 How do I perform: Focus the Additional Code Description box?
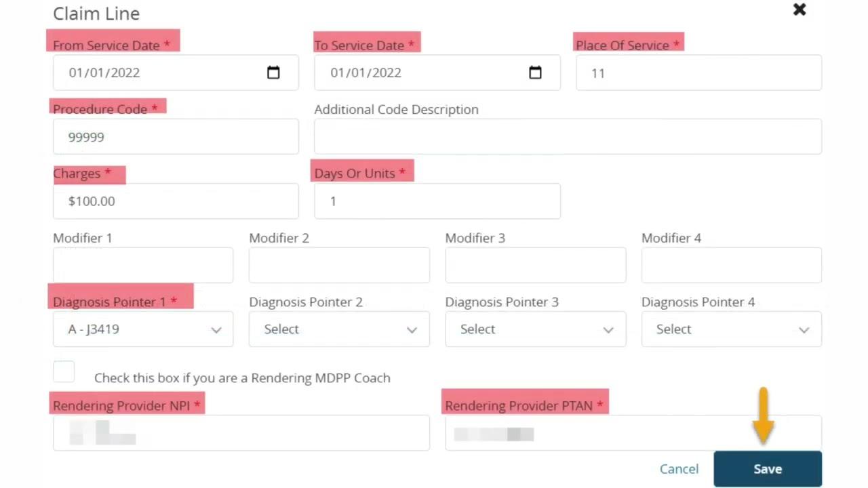(568, 137)
